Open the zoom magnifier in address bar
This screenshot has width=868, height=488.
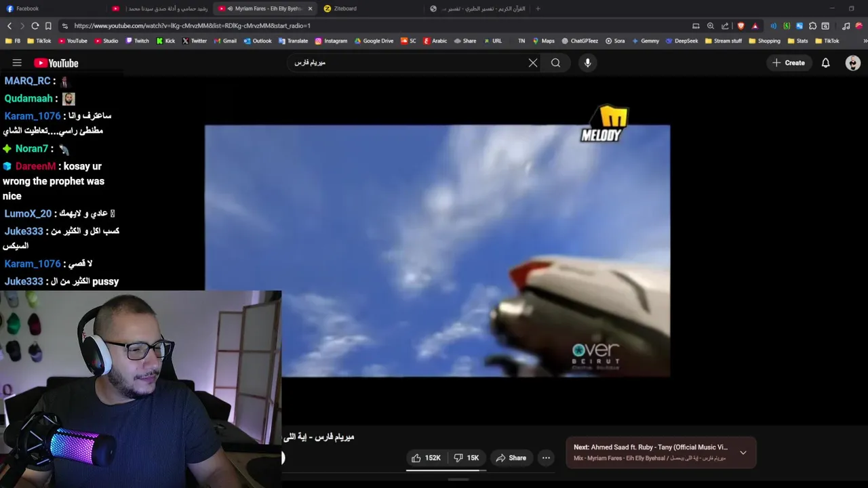point(711,26)
